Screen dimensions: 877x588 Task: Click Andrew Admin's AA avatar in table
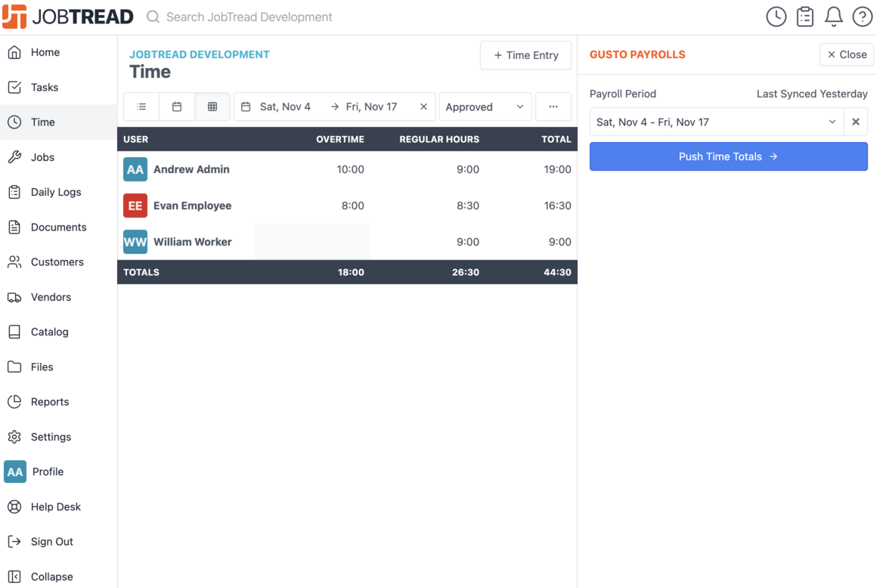(135, 169)
